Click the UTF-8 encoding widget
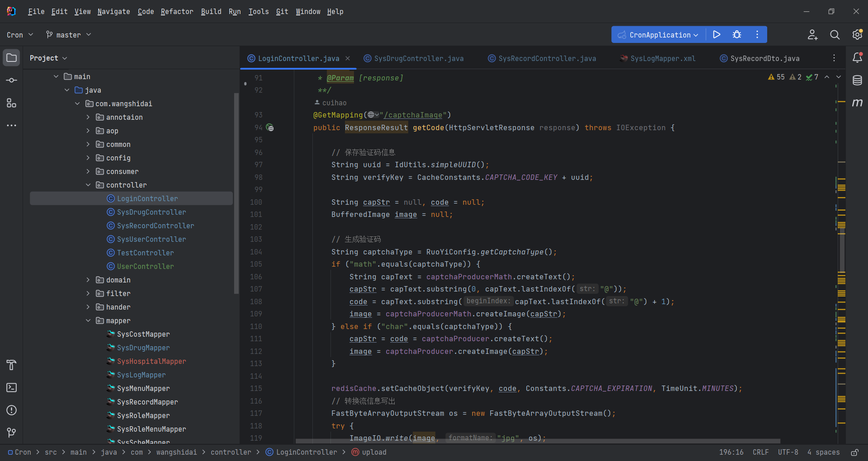The height and width of the screenshot is (461, 868). coord(788,452)
